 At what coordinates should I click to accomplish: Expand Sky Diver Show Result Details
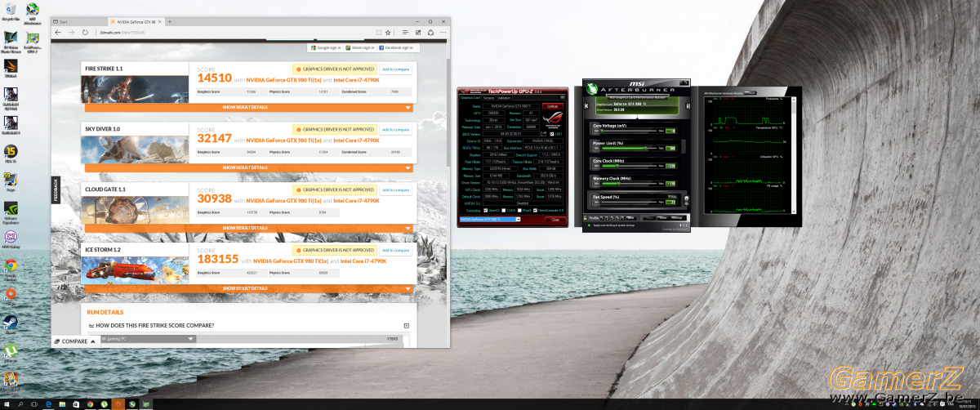[x=249, y=167]
